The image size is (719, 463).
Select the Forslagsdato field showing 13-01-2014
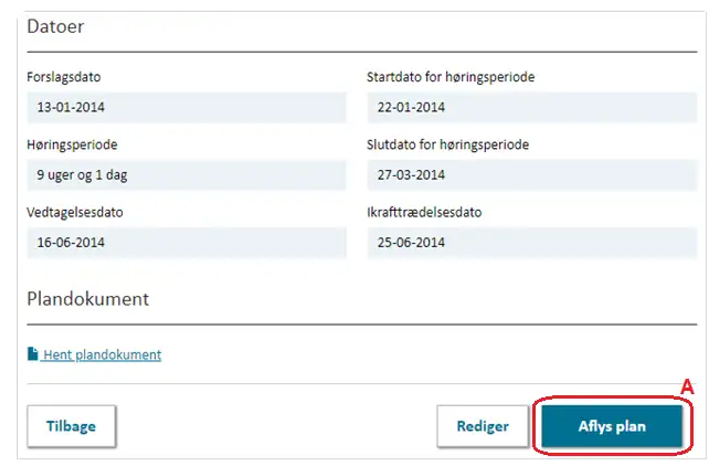point(187,107)
